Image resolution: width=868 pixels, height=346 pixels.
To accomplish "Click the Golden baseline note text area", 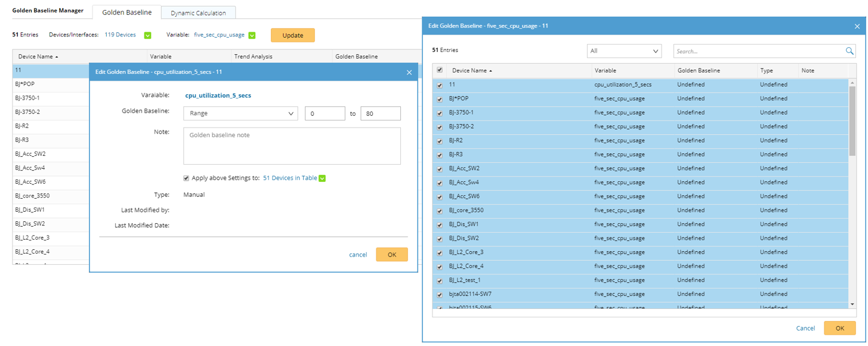I will click(292, 146).
